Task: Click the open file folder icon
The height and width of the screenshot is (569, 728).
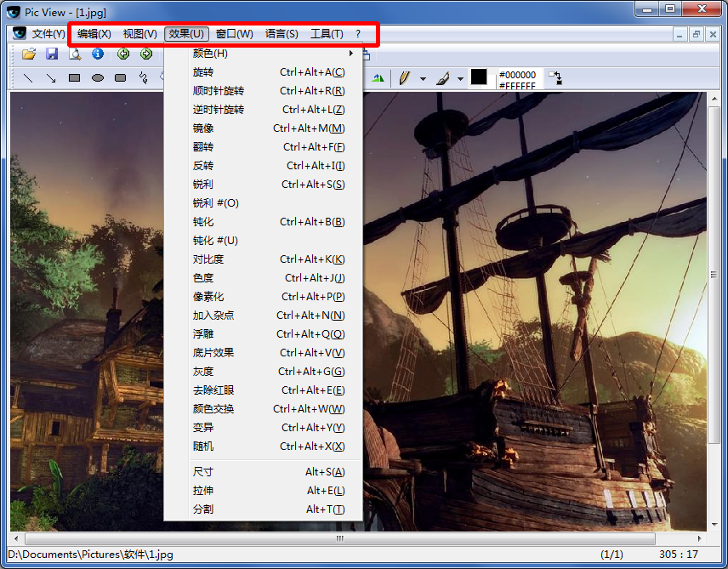Action: coord(29,54)
